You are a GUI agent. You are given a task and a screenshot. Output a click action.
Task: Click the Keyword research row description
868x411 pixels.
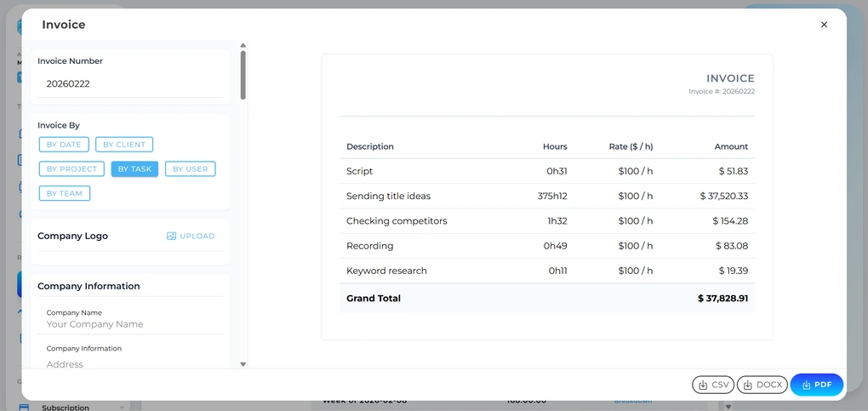click(386, 271)
